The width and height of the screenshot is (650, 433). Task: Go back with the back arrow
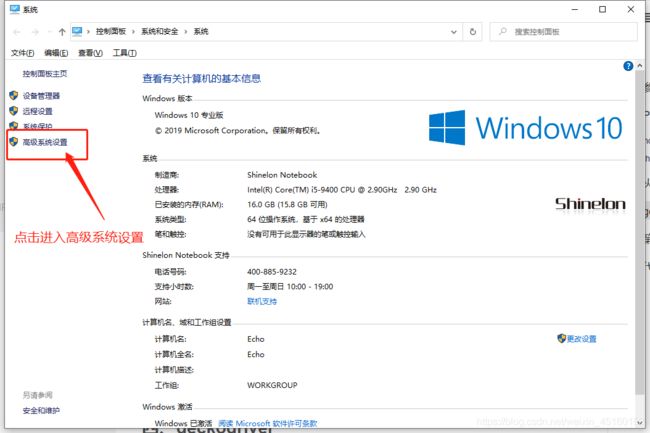coord(17,32)
